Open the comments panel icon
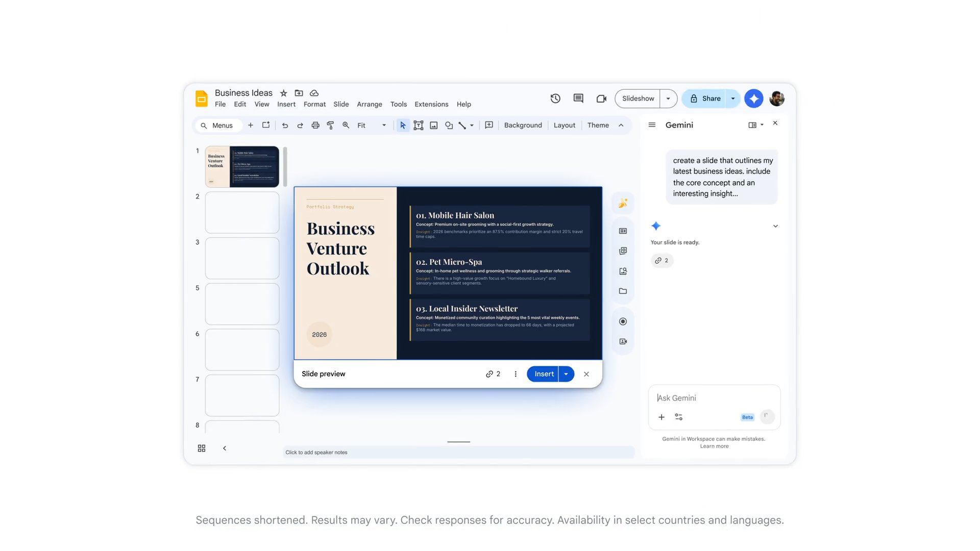 [578, 98]
